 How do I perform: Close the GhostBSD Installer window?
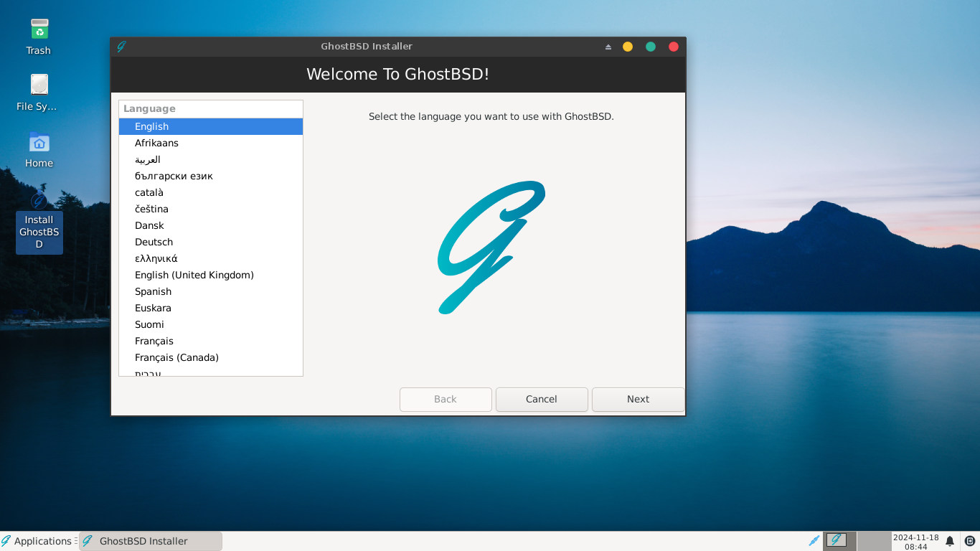674,47
